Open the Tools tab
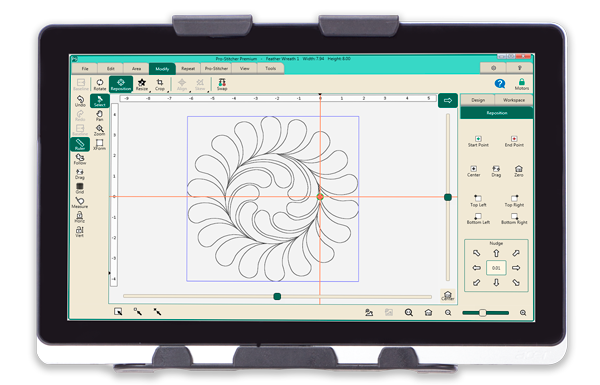This screenshot has width=600, height=385. pos(271,69)
